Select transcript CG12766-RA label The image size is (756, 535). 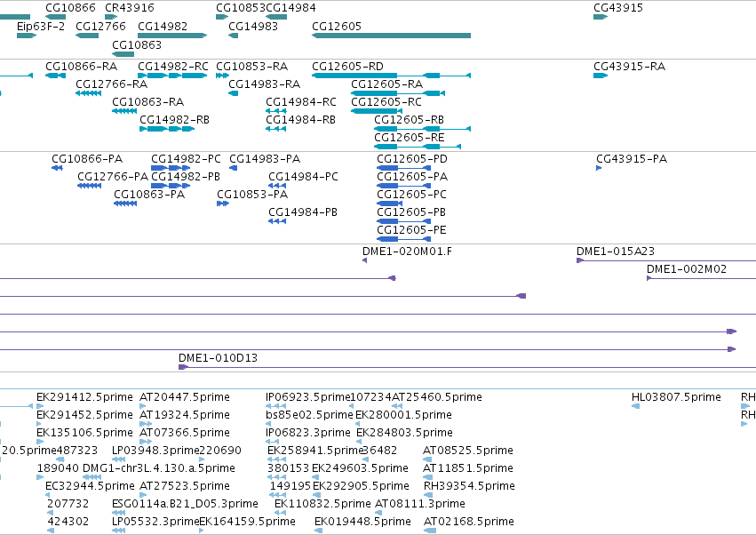coord(111,84)
